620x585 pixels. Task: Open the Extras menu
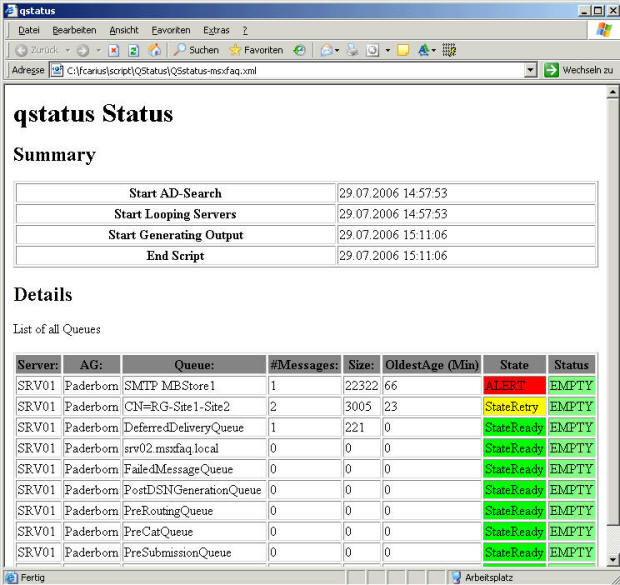(216, 30)
